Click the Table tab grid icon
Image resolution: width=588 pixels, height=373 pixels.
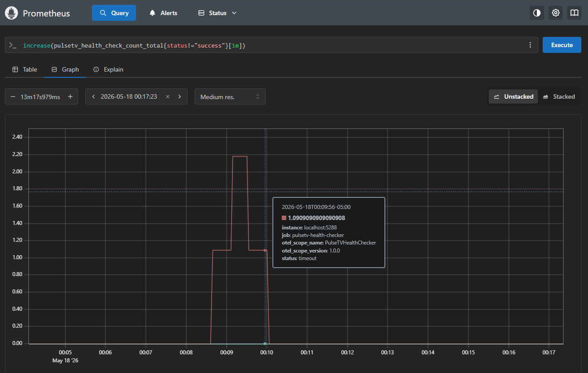coord(15,69)
